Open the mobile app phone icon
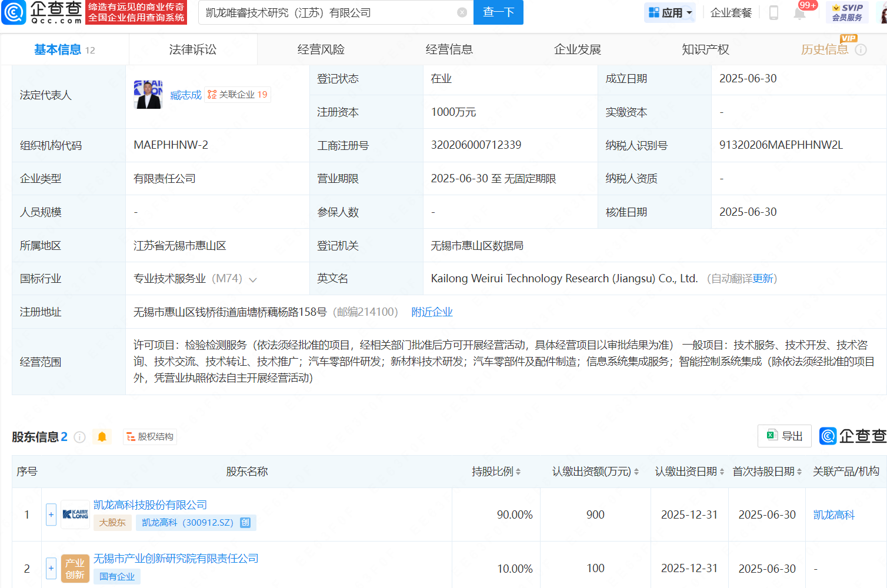887x588 pixels. (x=773, y=12)
